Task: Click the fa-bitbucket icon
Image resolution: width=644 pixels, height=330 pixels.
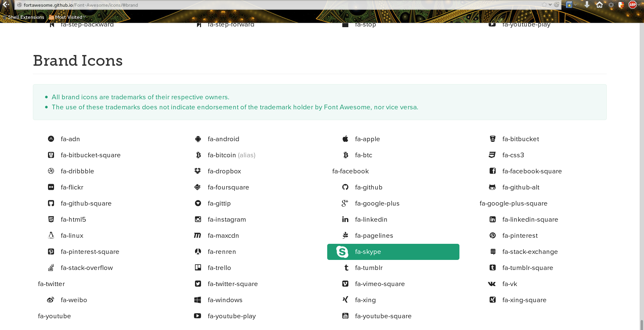Action: [493, 139]
